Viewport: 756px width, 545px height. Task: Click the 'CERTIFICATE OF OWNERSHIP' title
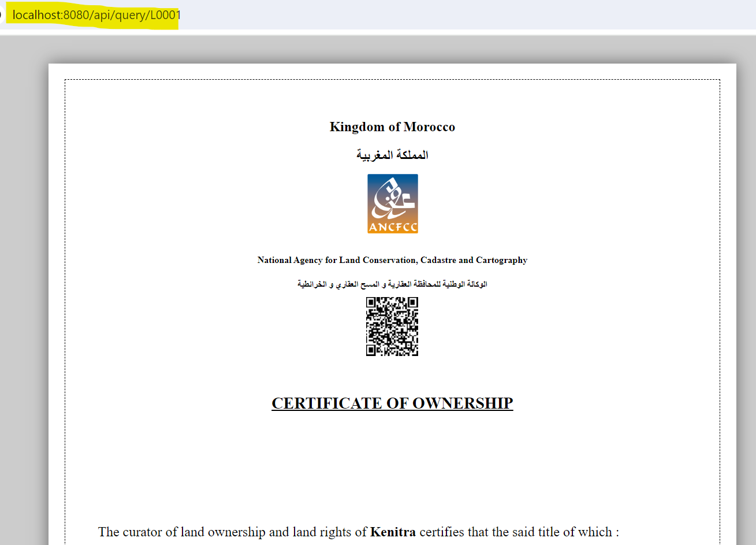(392, 403)
